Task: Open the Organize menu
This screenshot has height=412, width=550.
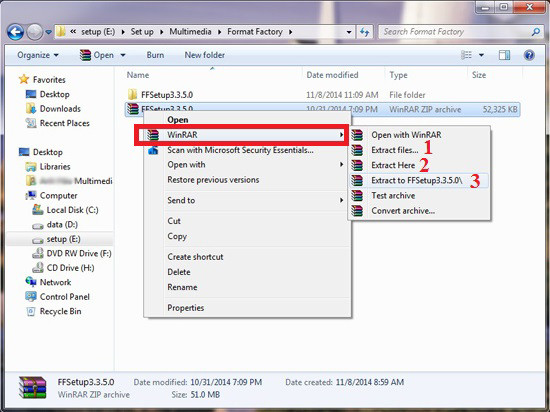Action: [x=38, y=55]
